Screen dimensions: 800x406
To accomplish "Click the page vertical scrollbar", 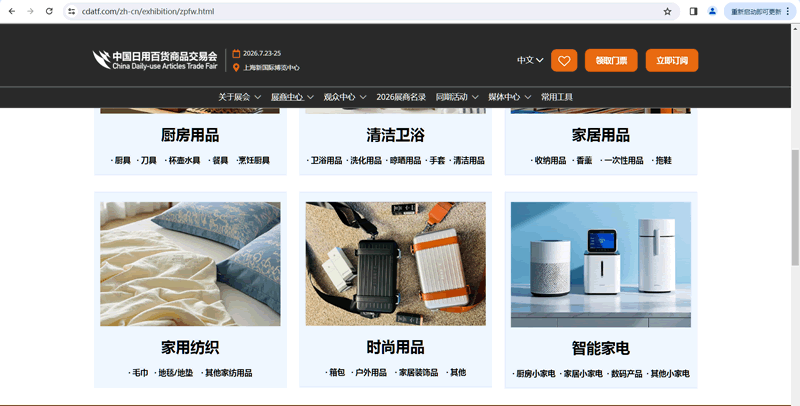I will point(795,200).
